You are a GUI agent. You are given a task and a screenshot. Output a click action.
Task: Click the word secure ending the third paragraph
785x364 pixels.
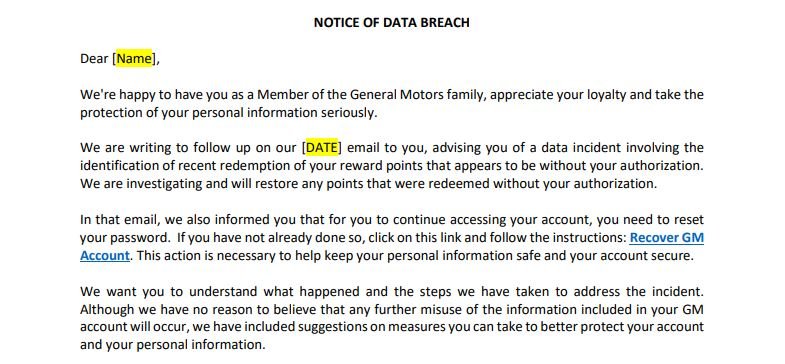coord(673,256)
